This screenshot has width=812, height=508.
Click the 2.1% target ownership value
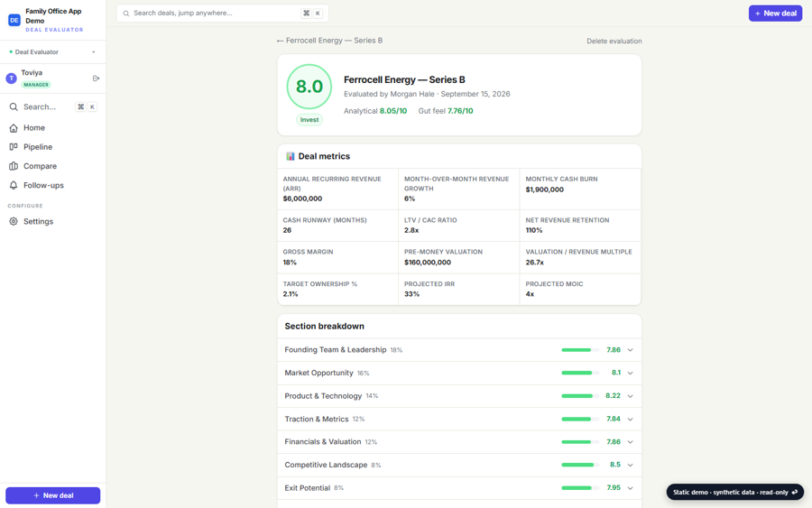click(291, 294)
